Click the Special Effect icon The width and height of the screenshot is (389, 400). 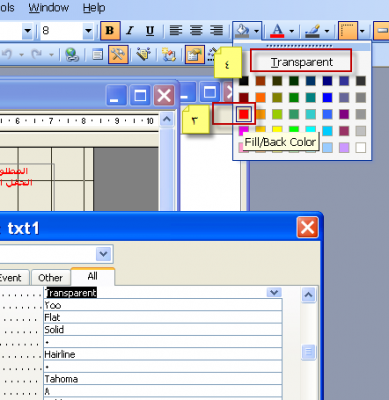coord(381,31)
